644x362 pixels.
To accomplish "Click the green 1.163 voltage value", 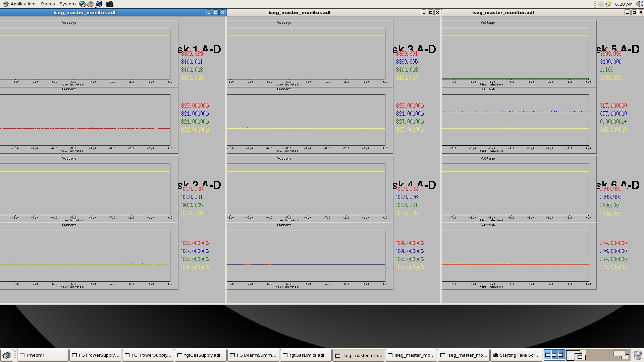I will [x=606, y=70].
